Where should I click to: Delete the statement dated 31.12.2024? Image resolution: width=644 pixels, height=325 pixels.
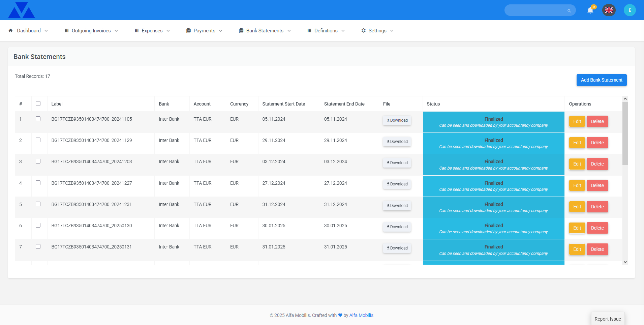tap(597, 207)
